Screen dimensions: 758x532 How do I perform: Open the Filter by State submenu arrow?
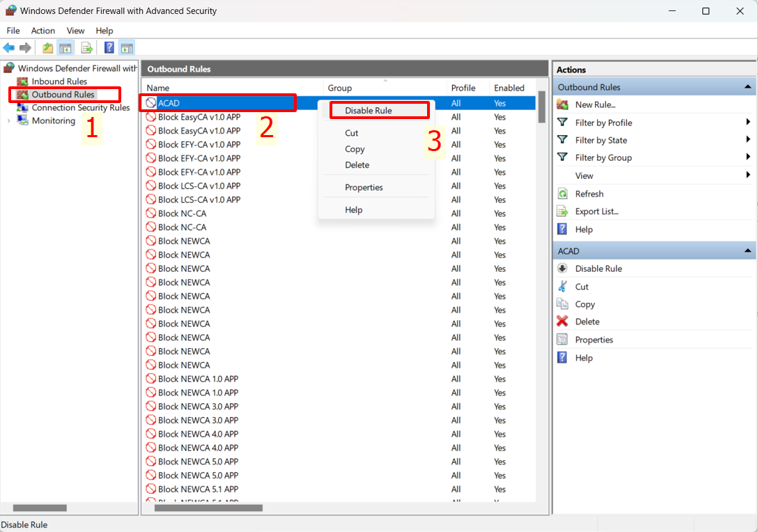(748, 140)
